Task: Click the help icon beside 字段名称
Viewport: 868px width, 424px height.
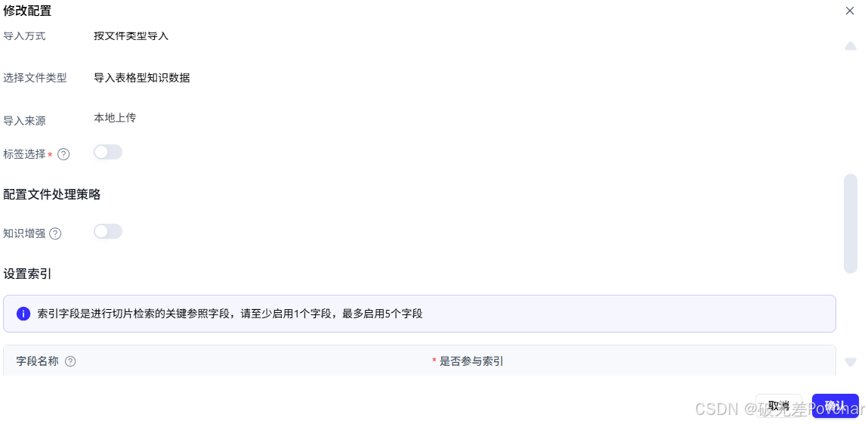Action: click(x=70, y=361)
